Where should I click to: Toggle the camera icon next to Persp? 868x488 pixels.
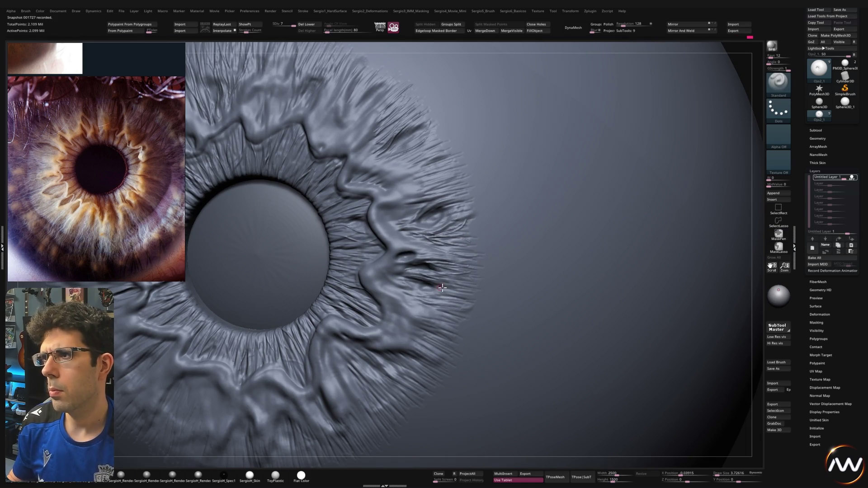coord(393,28)
